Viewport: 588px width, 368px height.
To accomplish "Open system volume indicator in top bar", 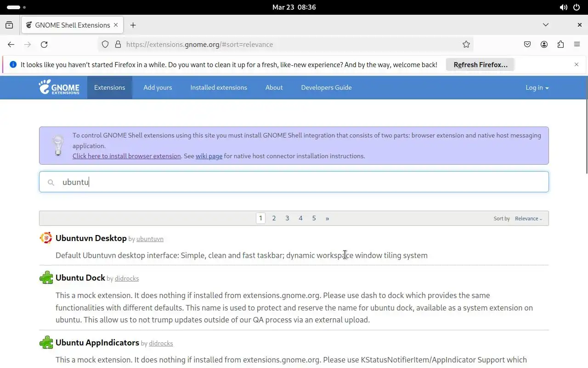I will pos(563,7).
